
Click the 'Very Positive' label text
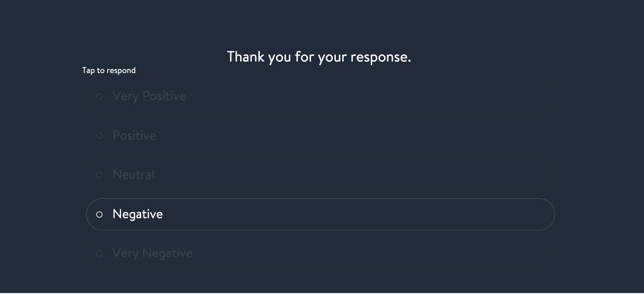[149, 96]
